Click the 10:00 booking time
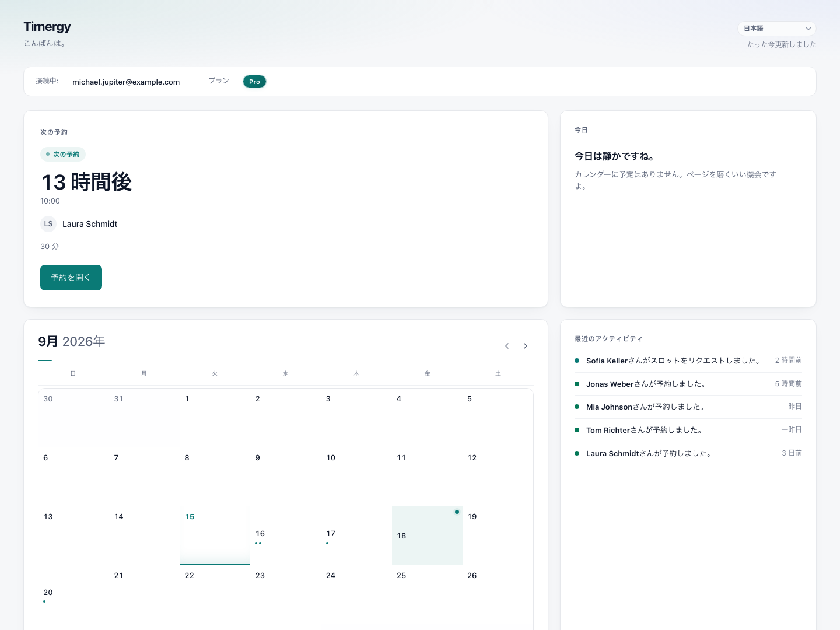Screen dimensions: 840x630 [x=50, y=201]
